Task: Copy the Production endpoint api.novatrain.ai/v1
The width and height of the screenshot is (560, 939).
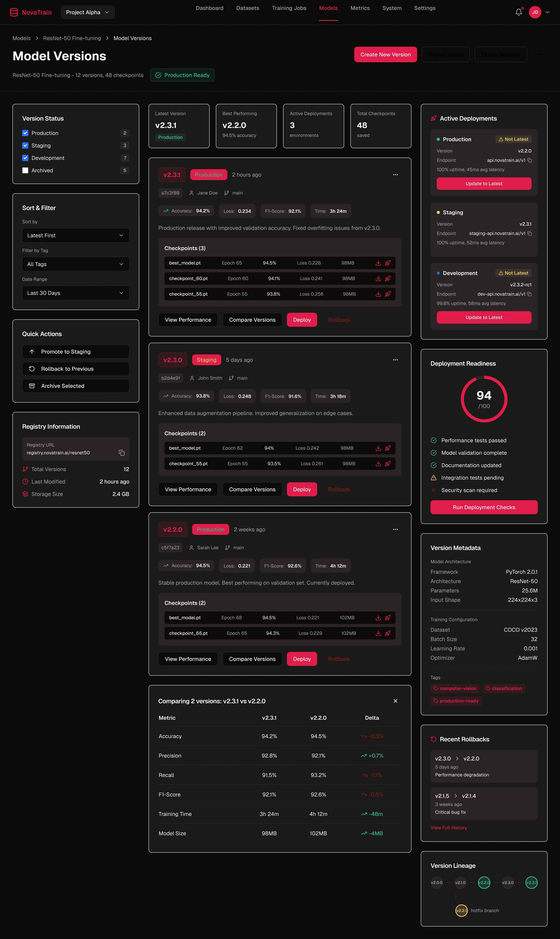Action: 530,160
